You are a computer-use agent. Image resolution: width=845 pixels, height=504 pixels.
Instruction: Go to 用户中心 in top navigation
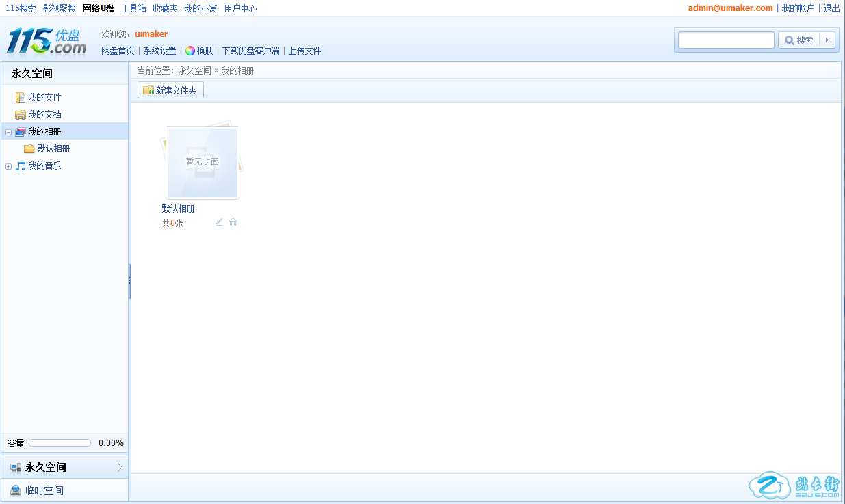click(240, 8)
